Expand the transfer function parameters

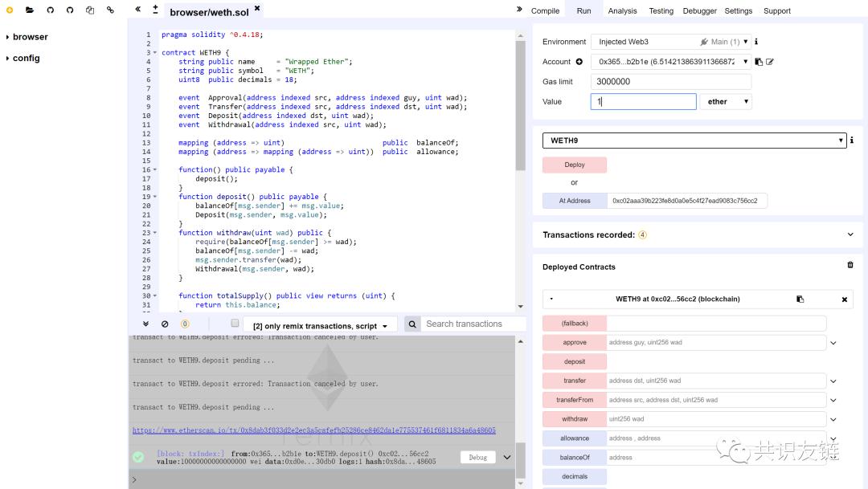click(833, 381)
